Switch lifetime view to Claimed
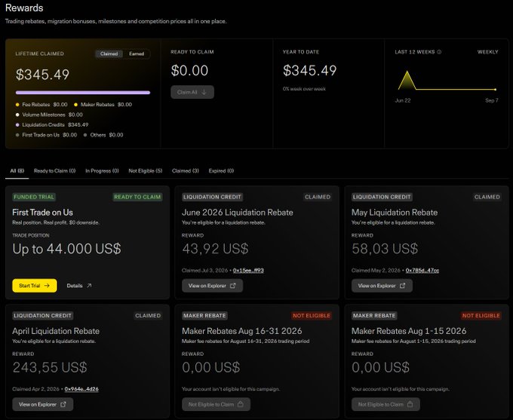Screen dimensions: 513x420 [x=109, y=54]
